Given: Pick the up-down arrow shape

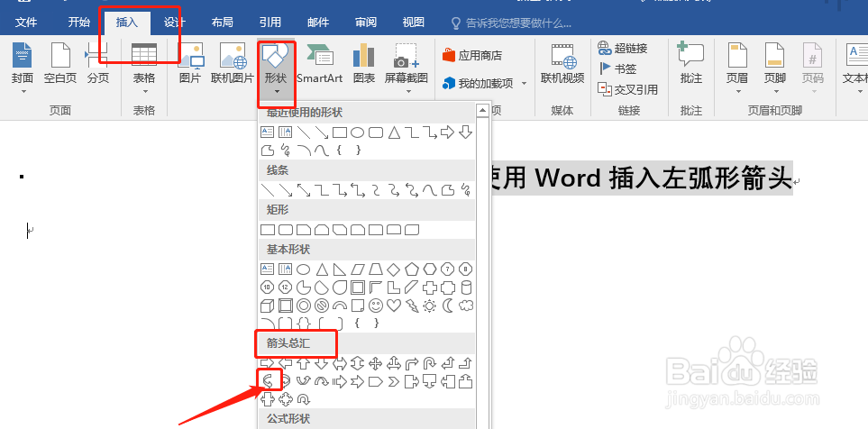Looking at the screenshot, I should tap(357, 364).
